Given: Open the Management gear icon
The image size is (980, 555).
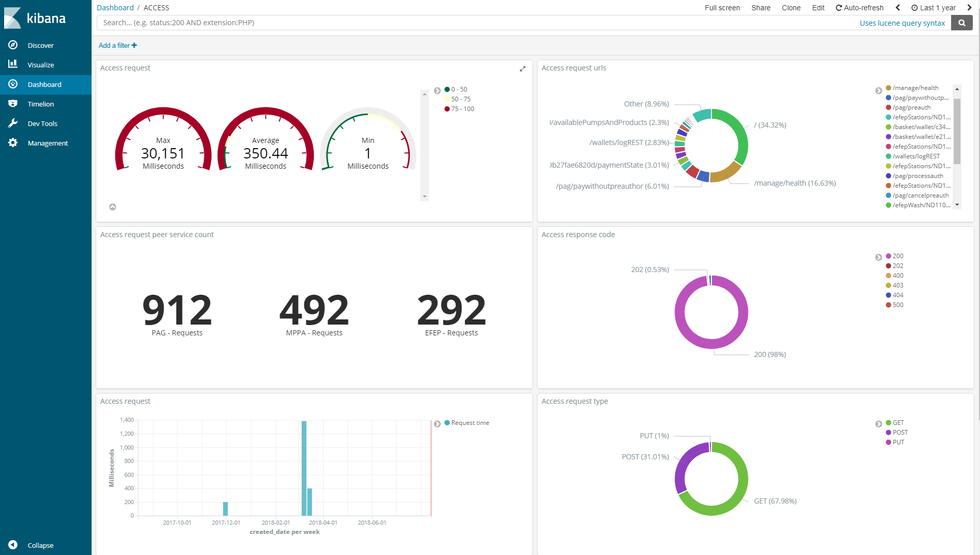Looking at the screenshot, I should (13, 142).
